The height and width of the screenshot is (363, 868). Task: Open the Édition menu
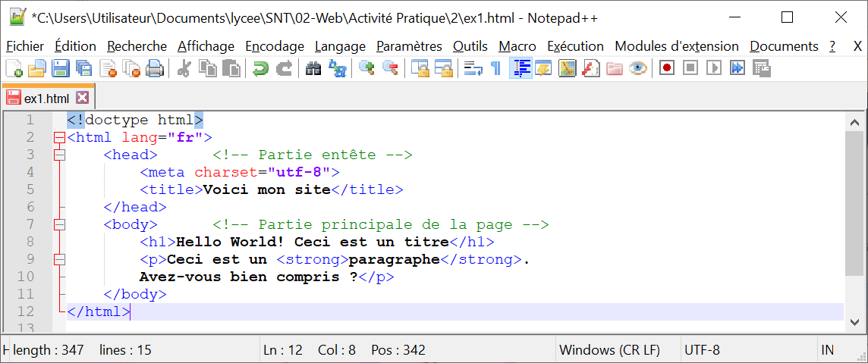click(75, 46)
